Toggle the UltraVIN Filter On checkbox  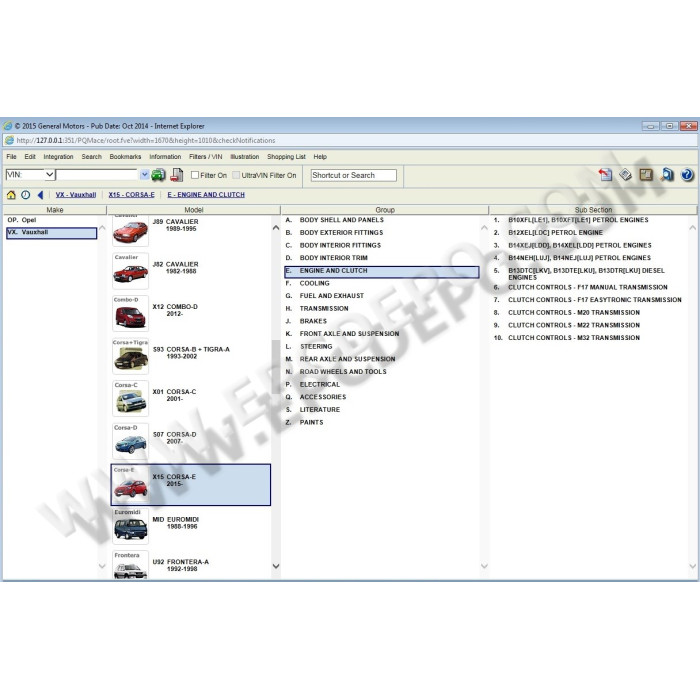[236, 175]
